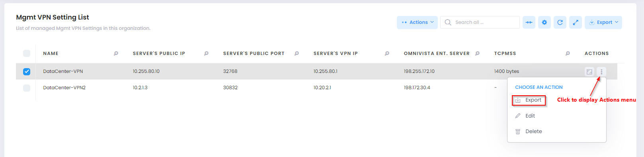Refresh the VPN setting list
The width and height of the screenshot is (644, 157).
tap(560, 22)
